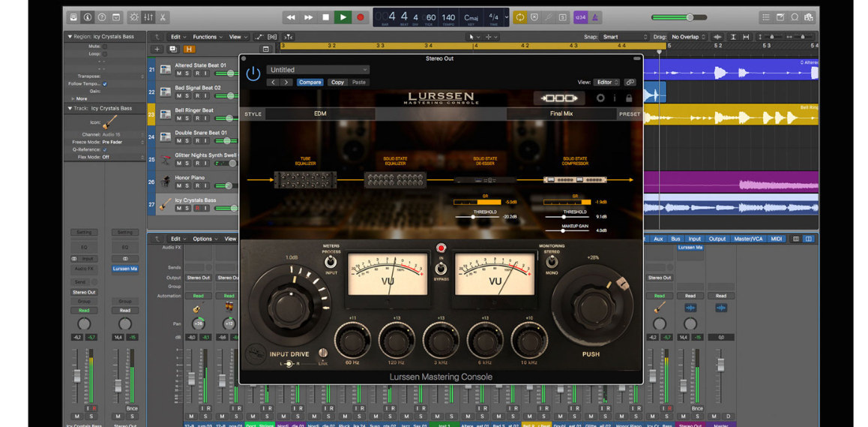Enable the metronome click icon

(595, 17)
